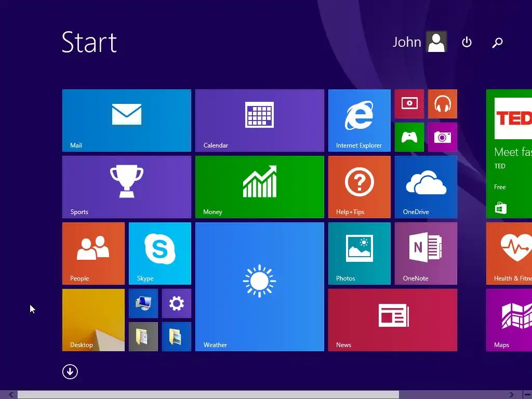Open the Health & Fitness tile
Screen dimensions: 532x399
click(x=509, y=254)
